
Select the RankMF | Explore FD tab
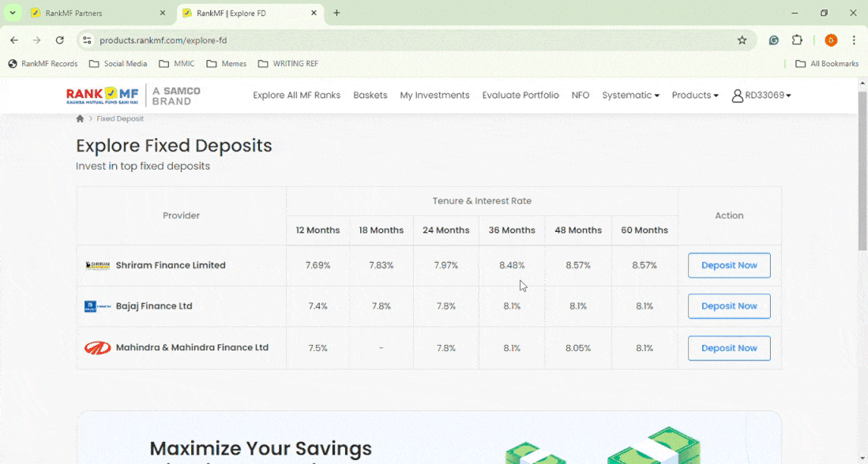tap(250, 13)
